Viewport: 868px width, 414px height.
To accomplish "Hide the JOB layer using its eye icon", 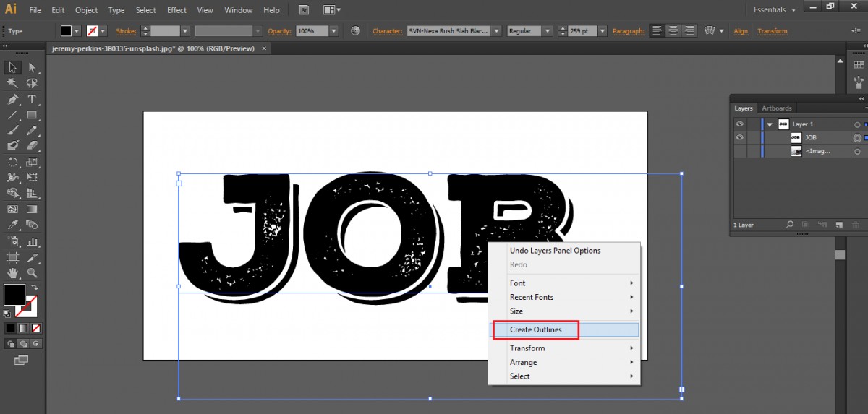I will (739, 137).
